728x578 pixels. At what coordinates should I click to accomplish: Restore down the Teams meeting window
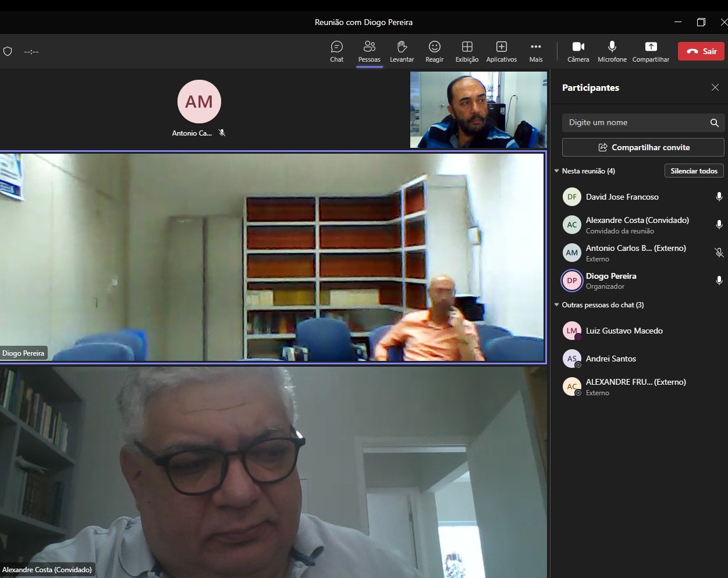(701, 22)
